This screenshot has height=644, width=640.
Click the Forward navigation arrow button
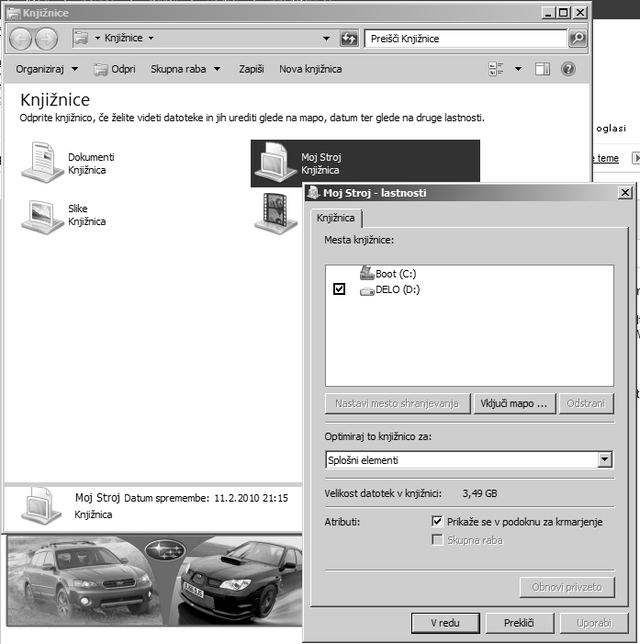[x=46, y=39]
